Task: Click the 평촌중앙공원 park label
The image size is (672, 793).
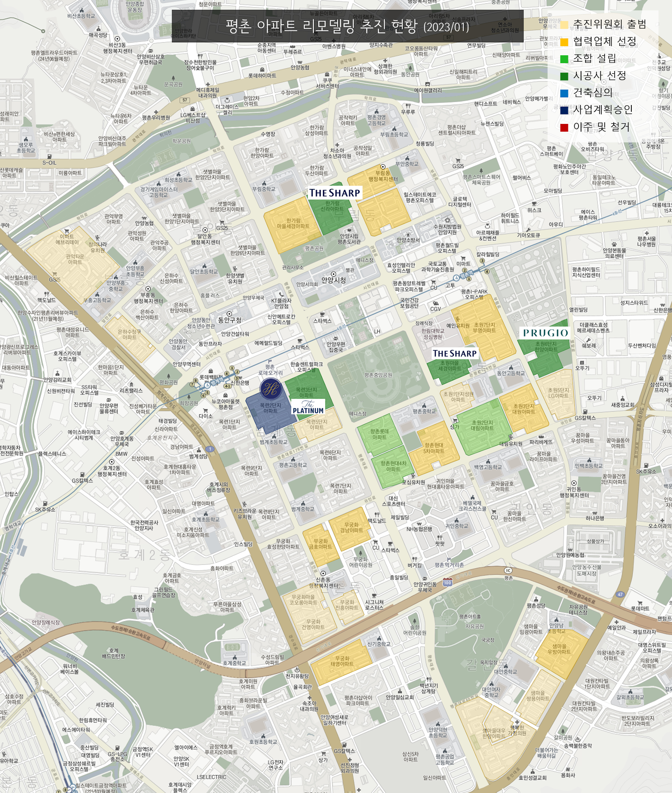Action: tap(378, 375)
